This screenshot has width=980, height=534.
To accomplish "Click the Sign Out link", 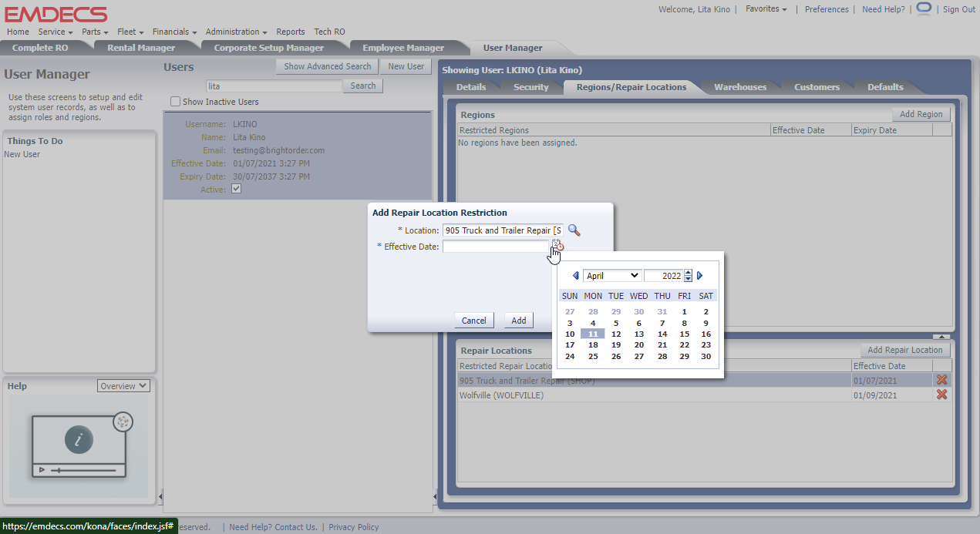I will pos(959,9).
